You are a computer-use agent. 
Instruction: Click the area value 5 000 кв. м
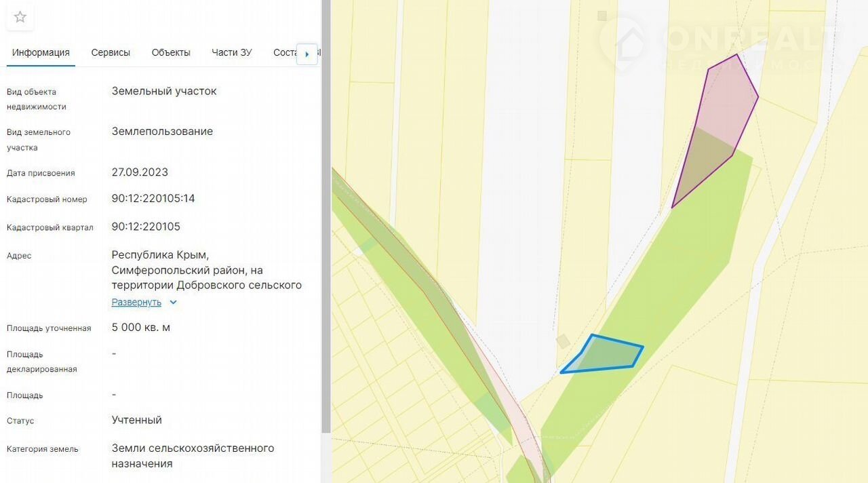[x=141, y=328]
